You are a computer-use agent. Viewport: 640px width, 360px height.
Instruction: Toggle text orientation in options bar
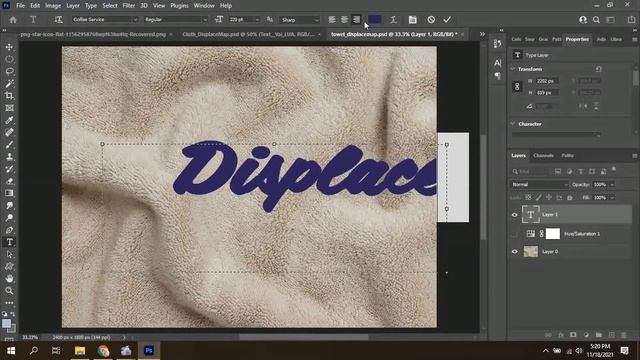click(x=58, y=20)
